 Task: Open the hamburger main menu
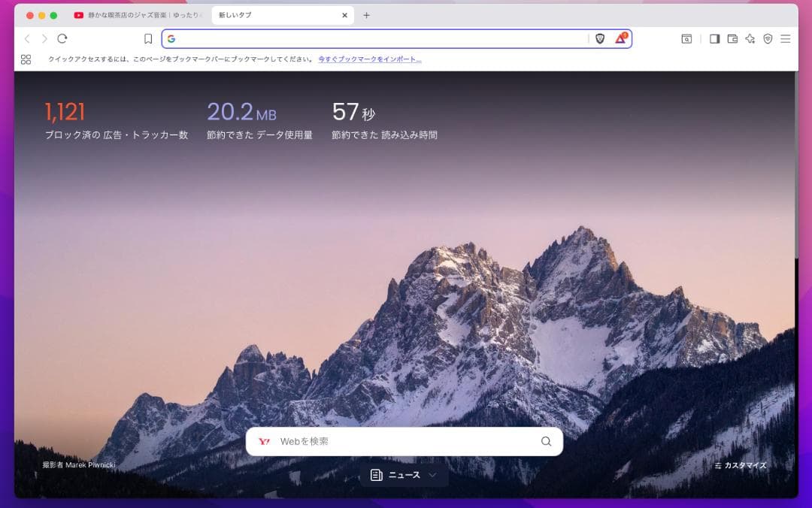[786, 39]
